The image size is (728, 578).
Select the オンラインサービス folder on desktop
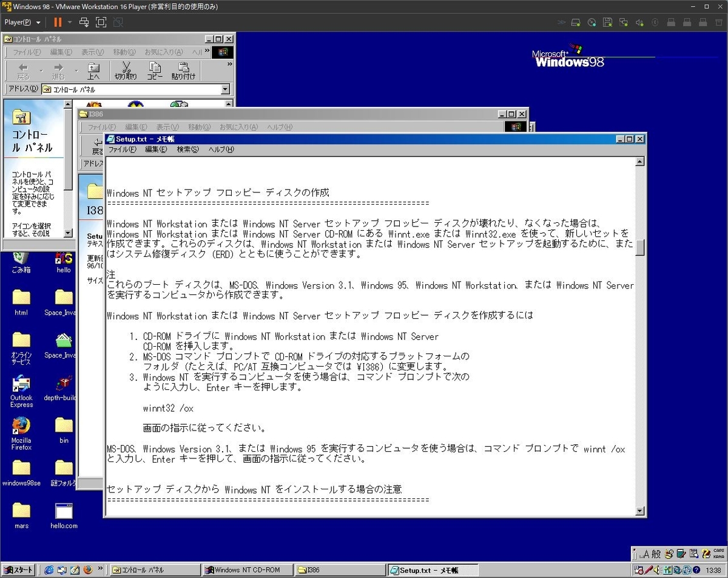(x=21, y=348)
